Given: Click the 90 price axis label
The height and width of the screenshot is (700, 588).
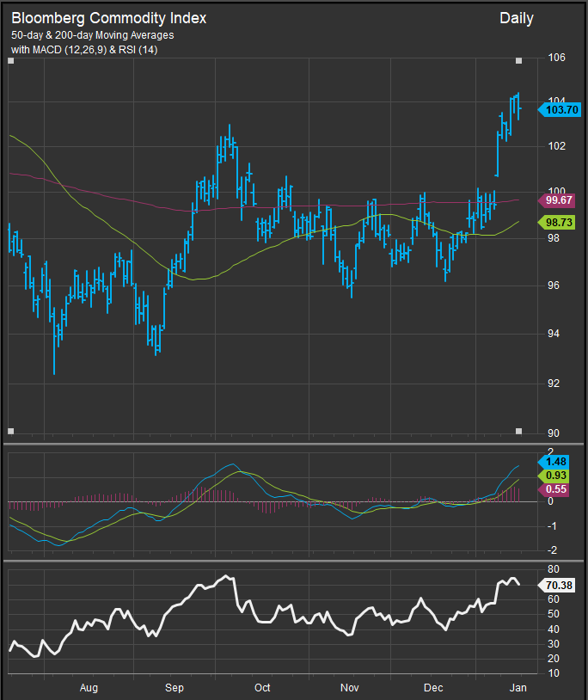Looking at the screenshot, I should point(554,433).
